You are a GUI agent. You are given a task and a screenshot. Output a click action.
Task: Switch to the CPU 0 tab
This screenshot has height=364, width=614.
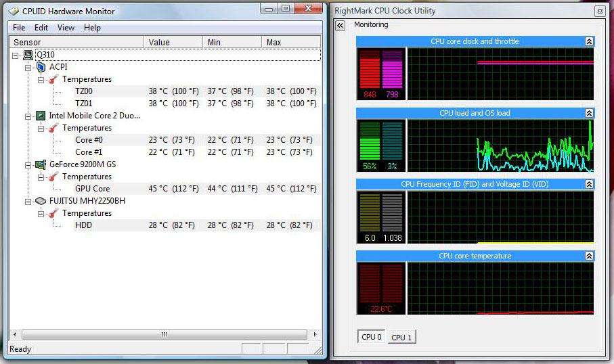(371, 337)
